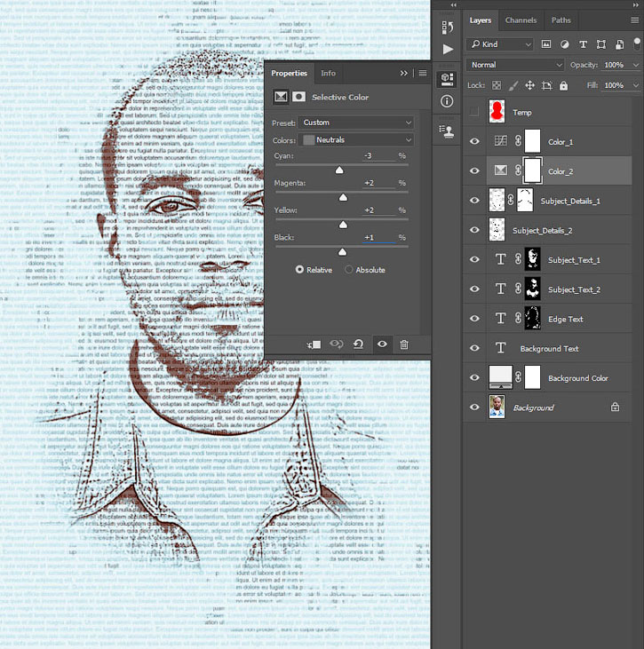The width and height of the screenshot is (644, 649).
Task: Lock image pixels brush icon
Action: (513, 86)
